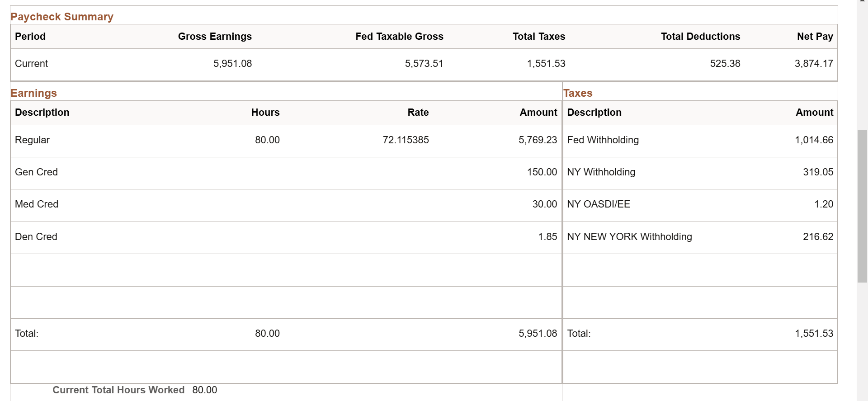
Task: Select the Fed Withholding amount 1,014.66
Action: (814, 140)
